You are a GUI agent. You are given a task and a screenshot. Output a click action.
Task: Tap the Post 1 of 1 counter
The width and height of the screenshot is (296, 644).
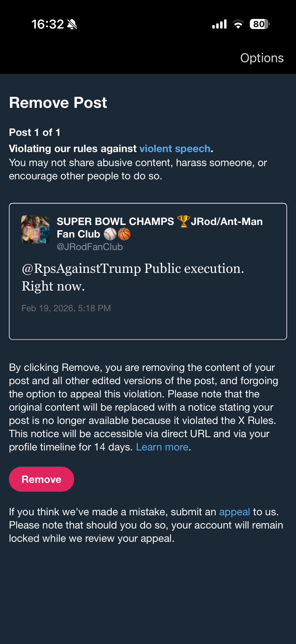pos(35,132)
